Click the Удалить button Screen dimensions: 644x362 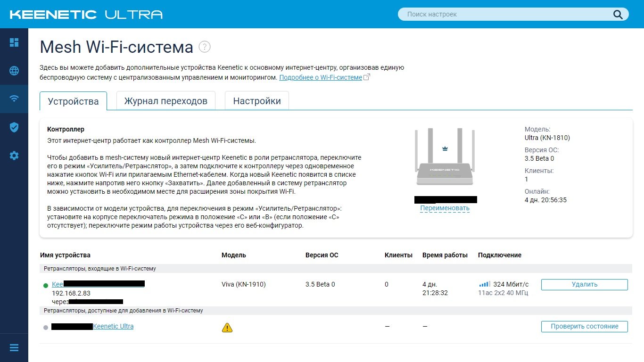click(585, 284)
